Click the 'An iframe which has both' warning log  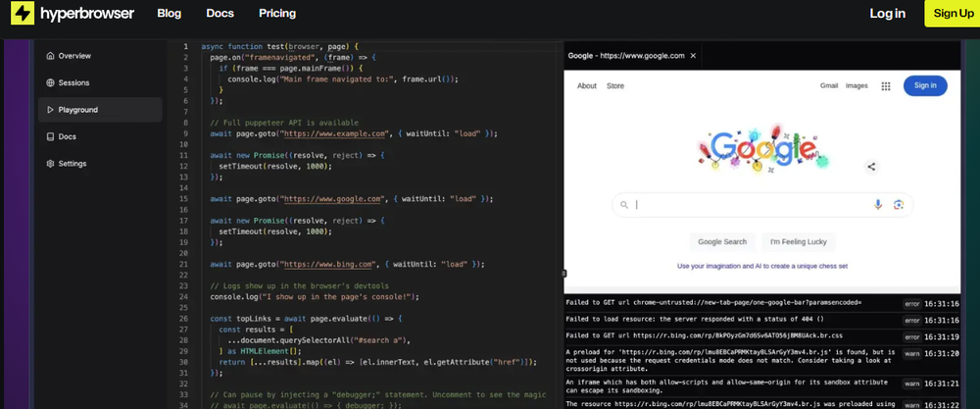coord(726,385)
